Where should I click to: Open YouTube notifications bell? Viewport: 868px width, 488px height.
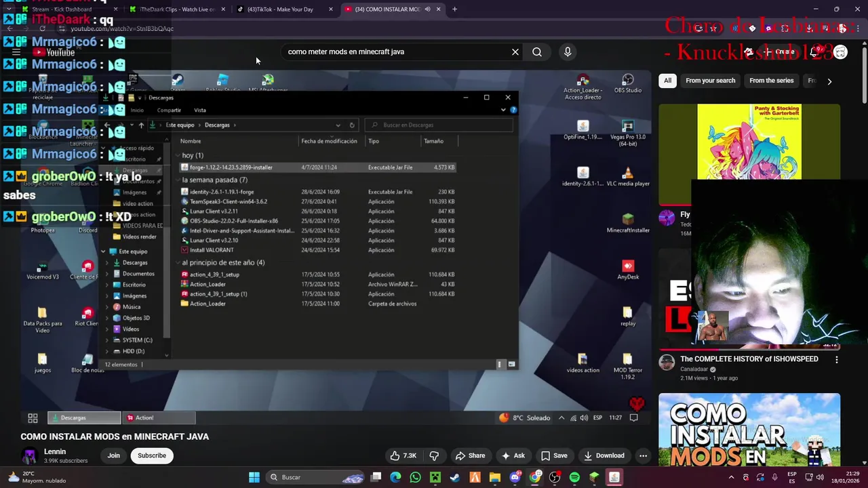[814, 52]
